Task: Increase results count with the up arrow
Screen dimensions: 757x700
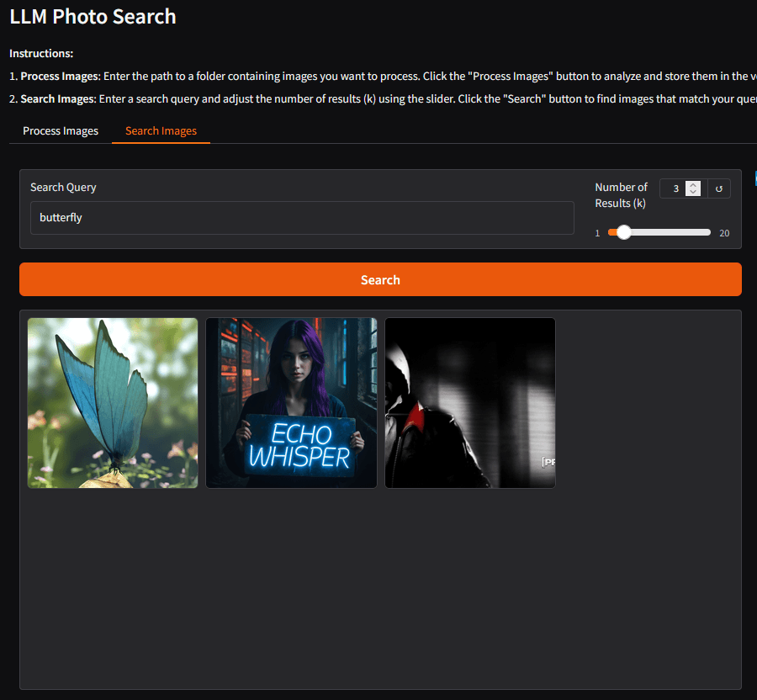Action: (x=693, y=186)
